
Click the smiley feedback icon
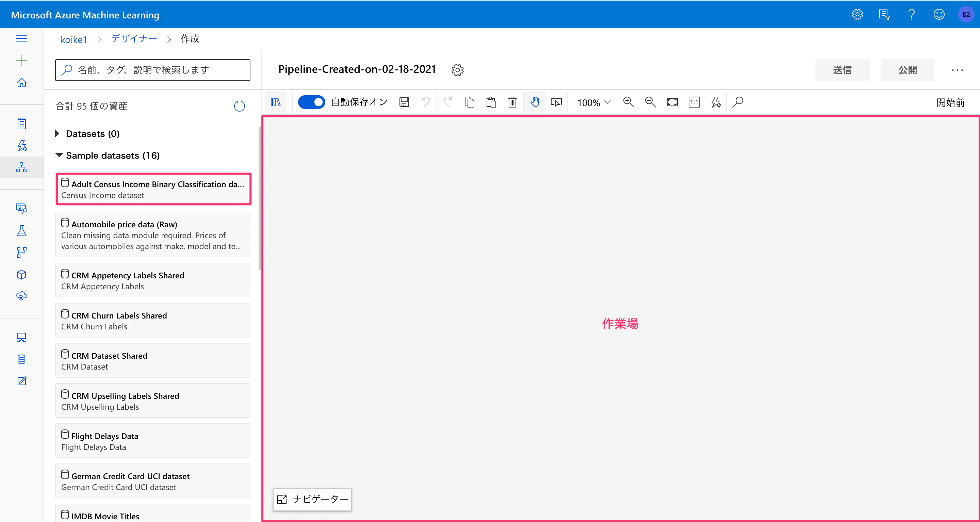point(939,14)
